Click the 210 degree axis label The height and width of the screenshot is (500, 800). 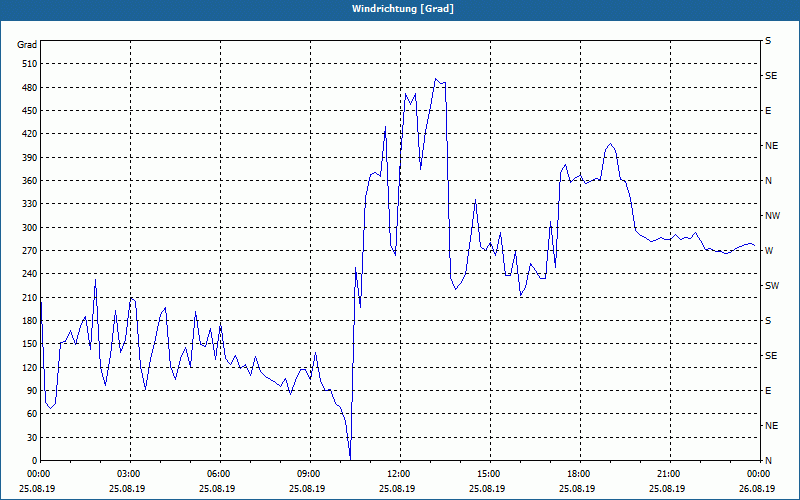pos(30,297)
